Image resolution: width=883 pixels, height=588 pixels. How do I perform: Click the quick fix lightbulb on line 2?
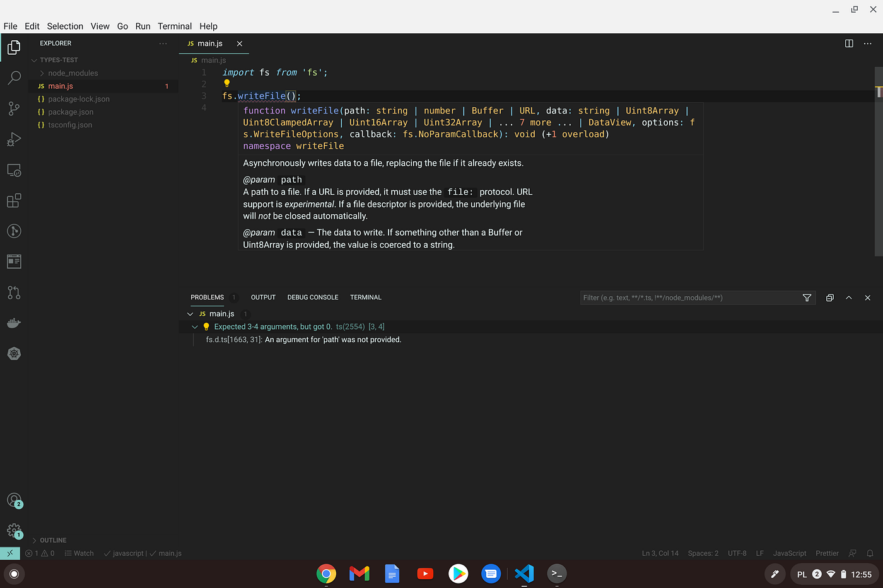click(x=226, y=83)
